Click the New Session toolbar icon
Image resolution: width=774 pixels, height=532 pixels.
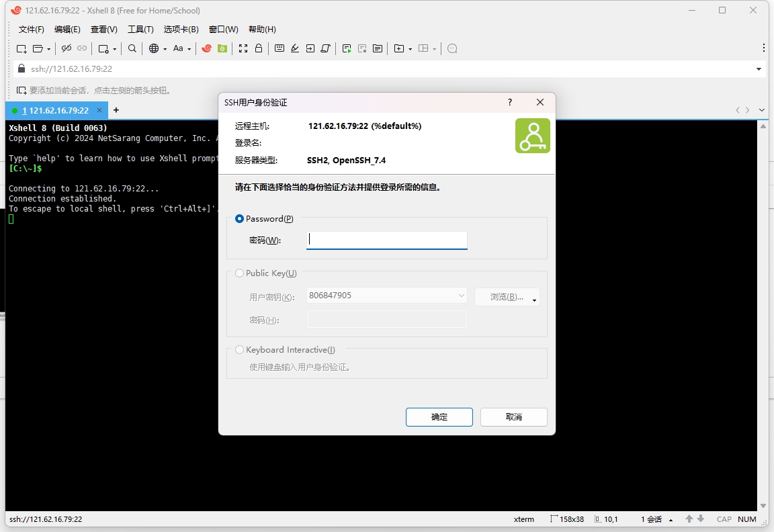click(21, 48)
